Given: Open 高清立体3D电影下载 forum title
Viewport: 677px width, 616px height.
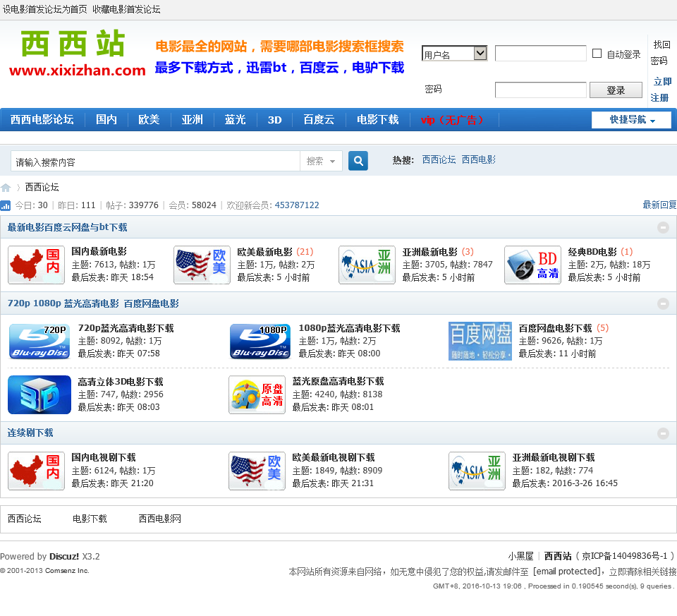Looking at the screenshot, I should [121, 382].
